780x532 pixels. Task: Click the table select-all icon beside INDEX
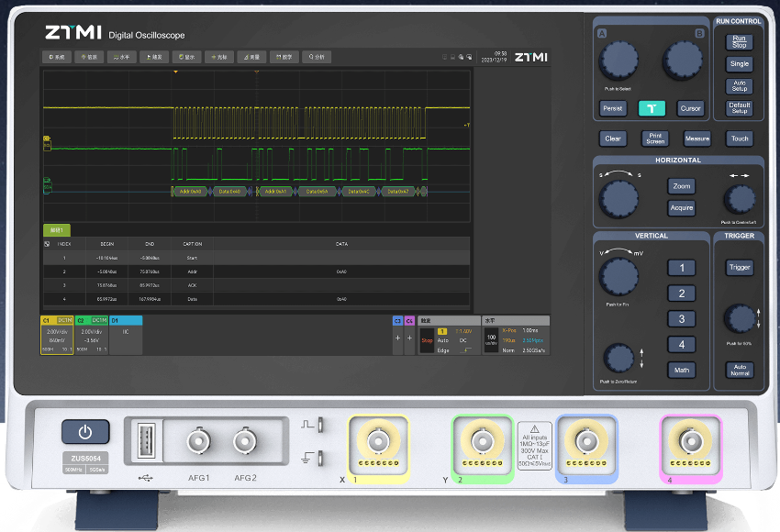coord(48,244)
